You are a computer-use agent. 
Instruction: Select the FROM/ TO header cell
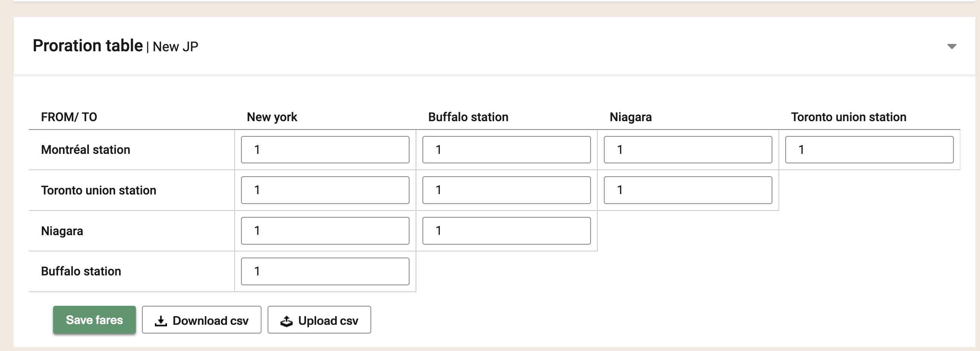(69, 117)
